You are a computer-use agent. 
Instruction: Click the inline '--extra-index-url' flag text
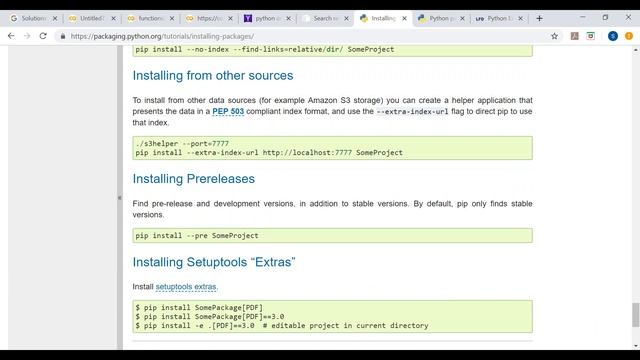(412, 111)
